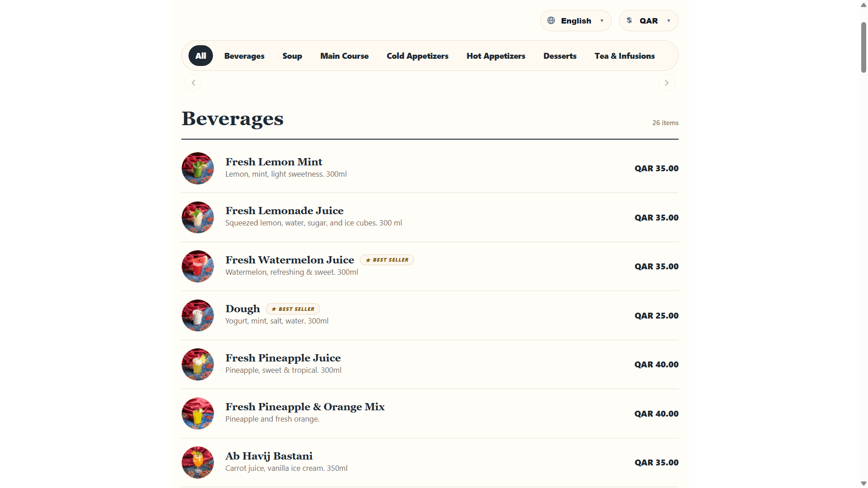This screenshot has height=488, width=868.
Task: Select Fresh Pineapple & Orange Mix title
Action: pyautogui.click(x=305, y=407)
